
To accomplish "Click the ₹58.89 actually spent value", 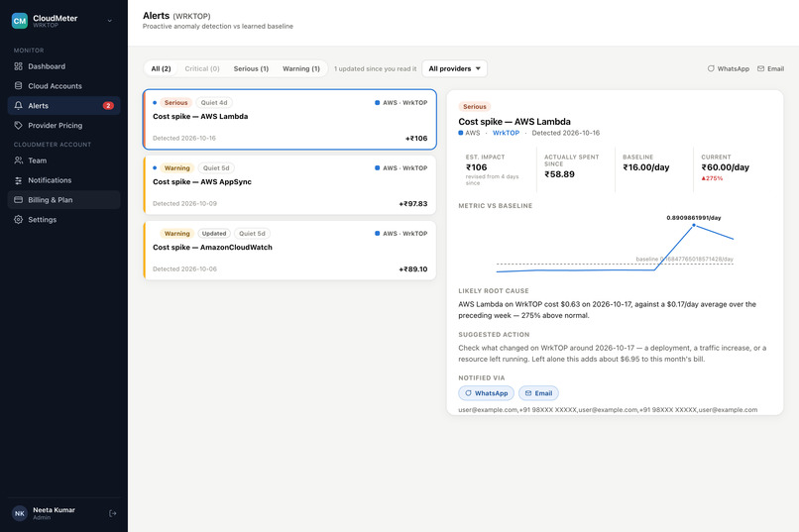I will 559,174.
